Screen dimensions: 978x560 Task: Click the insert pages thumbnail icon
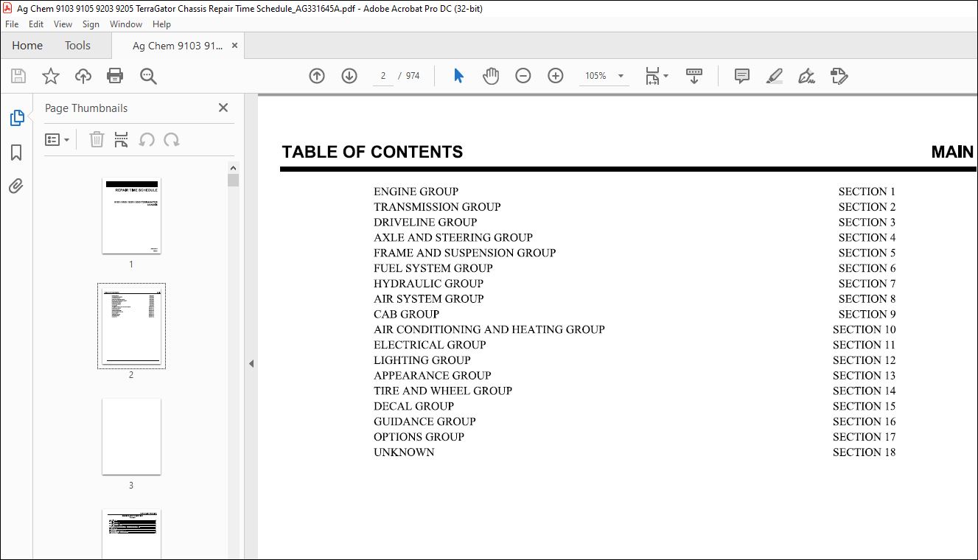point(122,139)
